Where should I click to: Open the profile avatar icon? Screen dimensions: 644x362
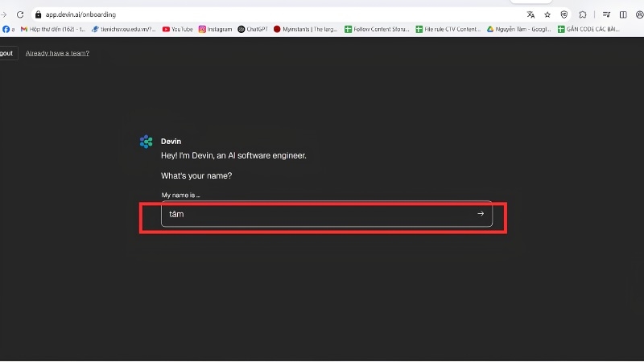[x=639, y=14]
